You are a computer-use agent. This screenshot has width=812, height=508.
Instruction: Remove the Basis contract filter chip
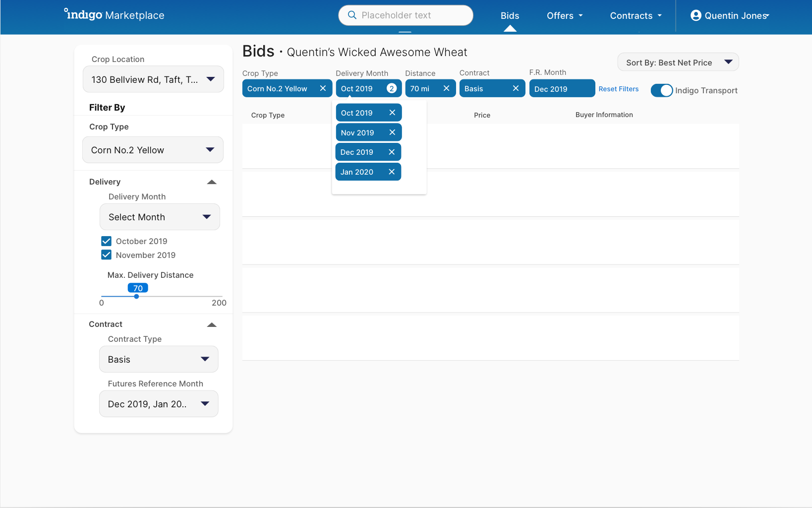pyautogui.click(x=516, y=88)
